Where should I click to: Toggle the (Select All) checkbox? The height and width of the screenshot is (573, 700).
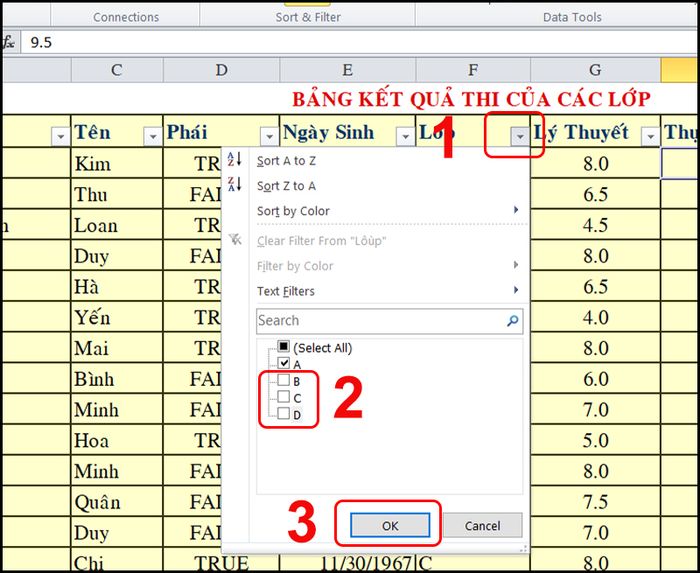click(x=283, y=346)
